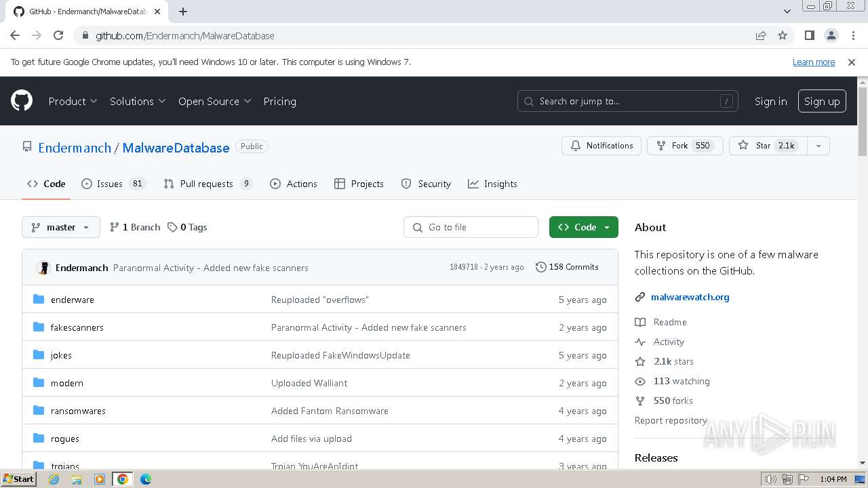868x488 pixels.
Task: Reload the page with the refresh icon
Action: [x=58, y=35]
